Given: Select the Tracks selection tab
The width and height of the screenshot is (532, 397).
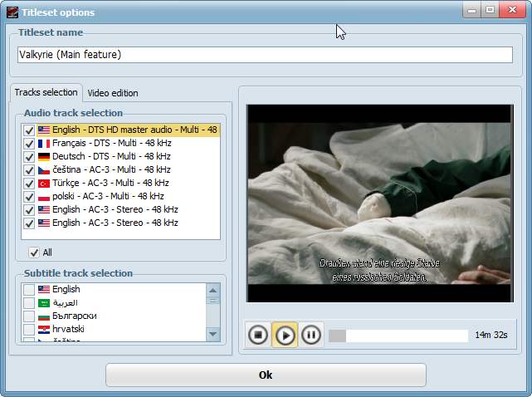Looking at the screenshot, I should pos(46,92).
